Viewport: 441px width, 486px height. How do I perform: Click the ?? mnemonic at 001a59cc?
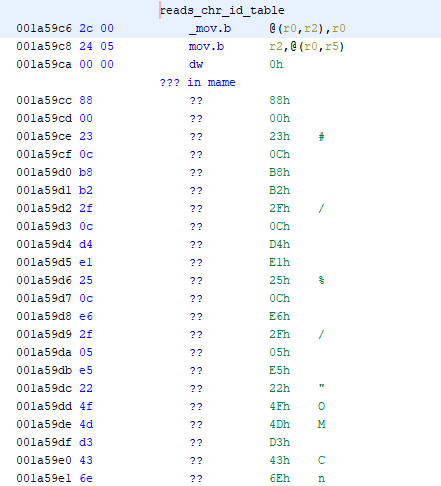196,101
